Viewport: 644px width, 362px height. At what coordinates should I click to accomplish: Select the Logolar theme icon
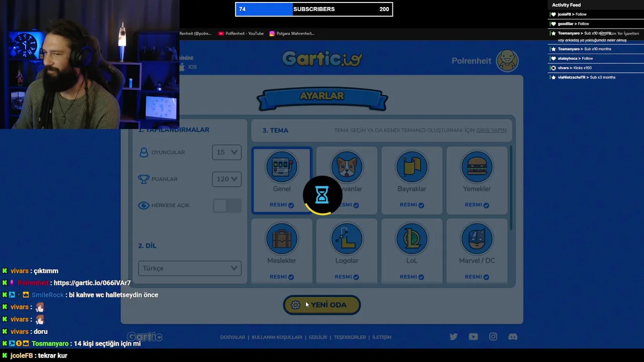click(347, 238)
